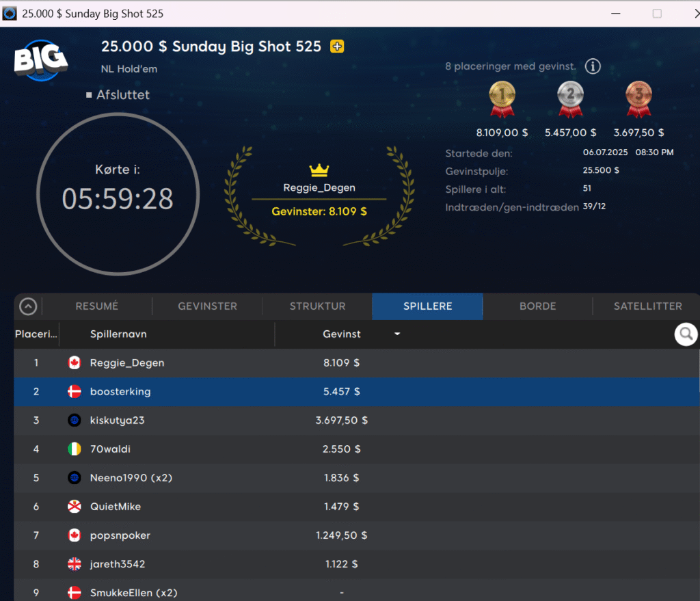Image resolution: width=700 pixels, height=601 pixels.
Task: Click the crown icon above Reggie_Degen
Action: click(319, 170)
